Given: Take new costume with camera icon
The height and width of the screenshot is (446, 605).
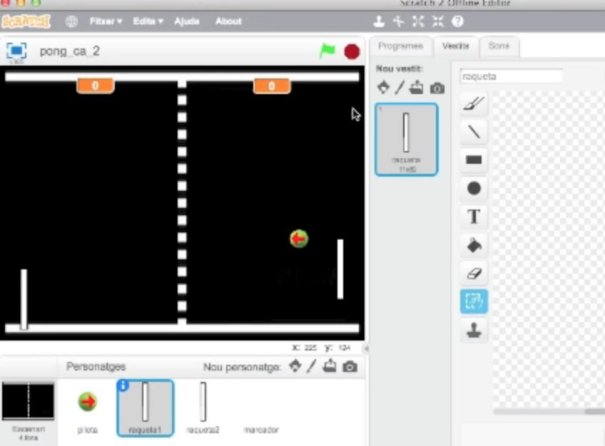Looking at the screenshot, I should pyautogui.click(x=437, y=88).
